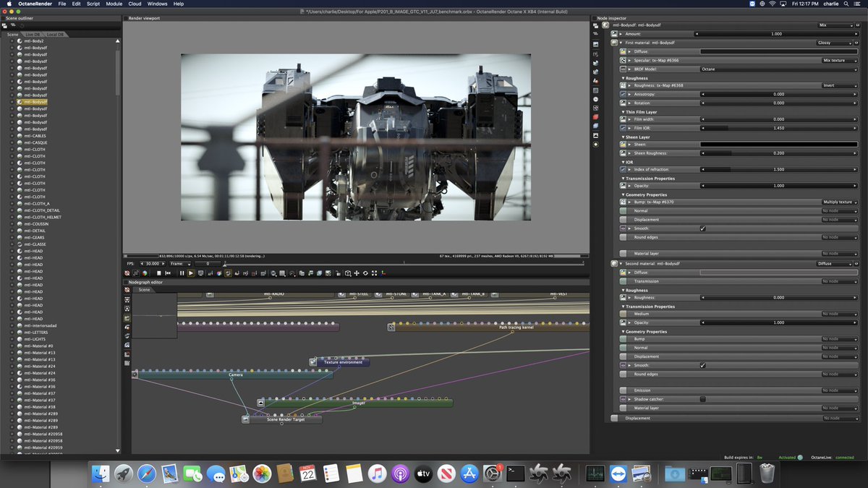
Task: Select the mtl-LIGHTS item in Scene outliner
Action: pos(35,339)
